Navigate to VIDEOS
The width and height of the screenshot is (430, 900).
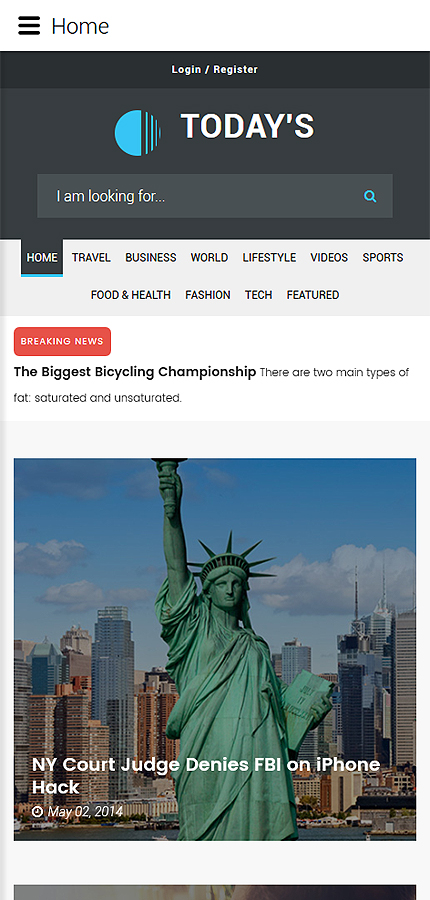coord(329,258)
